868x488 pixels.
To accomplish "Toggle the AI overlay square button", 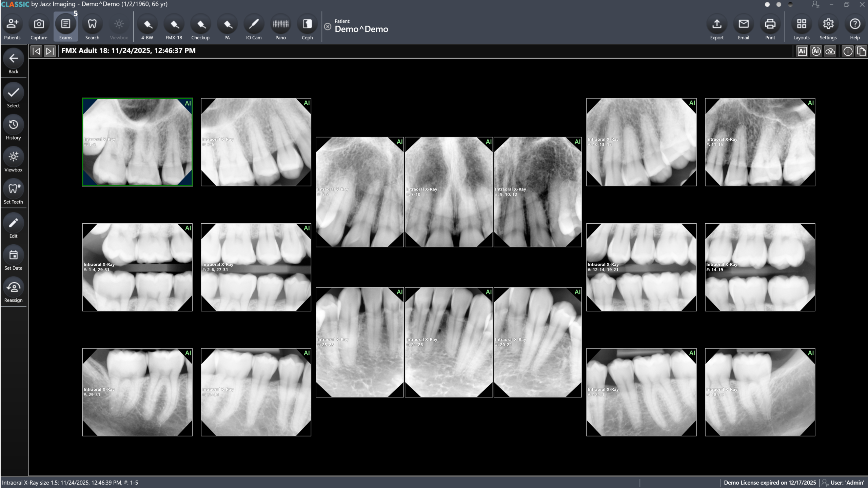I will 802,51.
